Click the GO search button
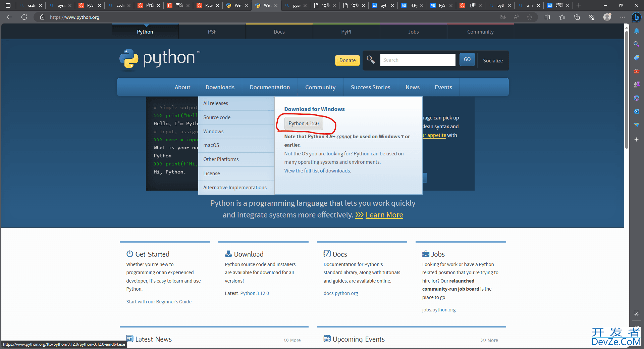 (x=467, y=59)
